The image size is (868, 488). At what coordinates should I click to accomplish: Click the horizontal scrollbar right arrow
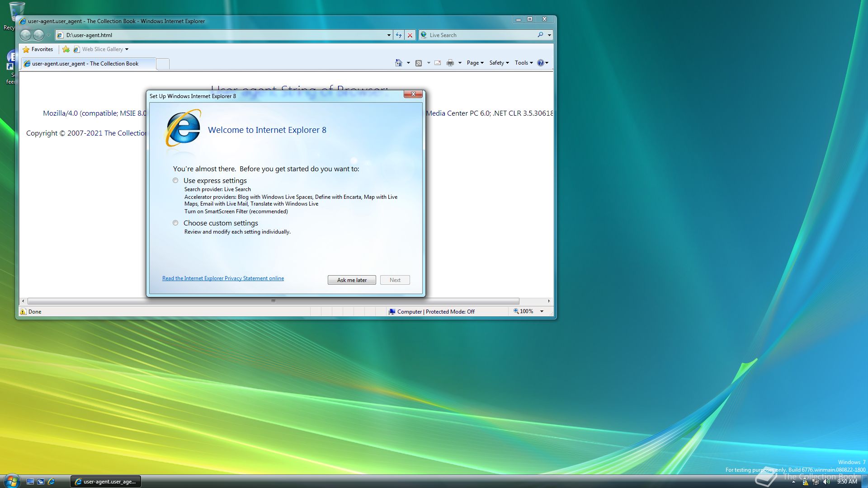pyautogui.click(x=549, y=301)
